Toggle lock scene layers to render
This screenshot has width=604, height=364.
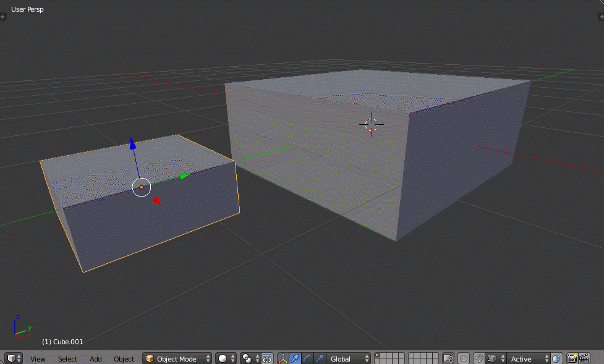click(449, 358)
